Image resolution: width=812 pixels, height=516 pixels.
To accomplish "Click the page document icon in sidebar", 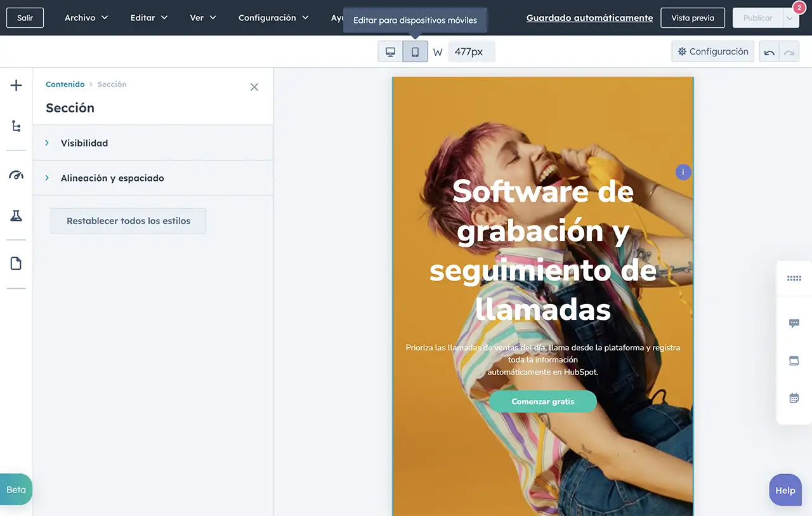I will [x=16, y=263].
